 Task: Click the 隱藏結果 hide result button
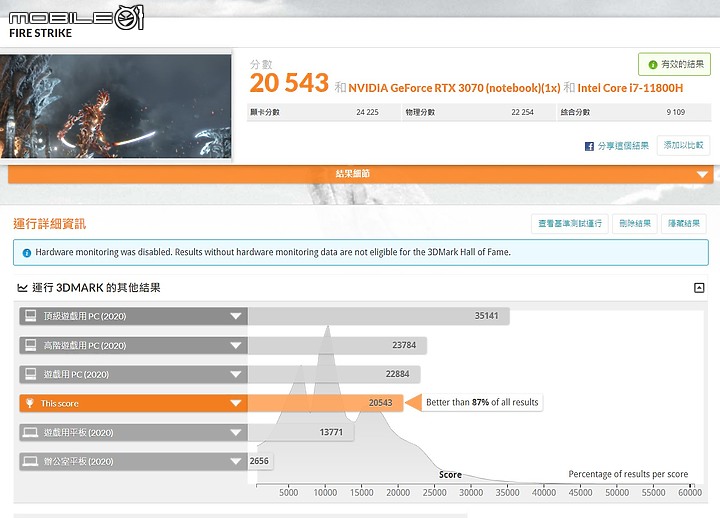tap(684, 224)
